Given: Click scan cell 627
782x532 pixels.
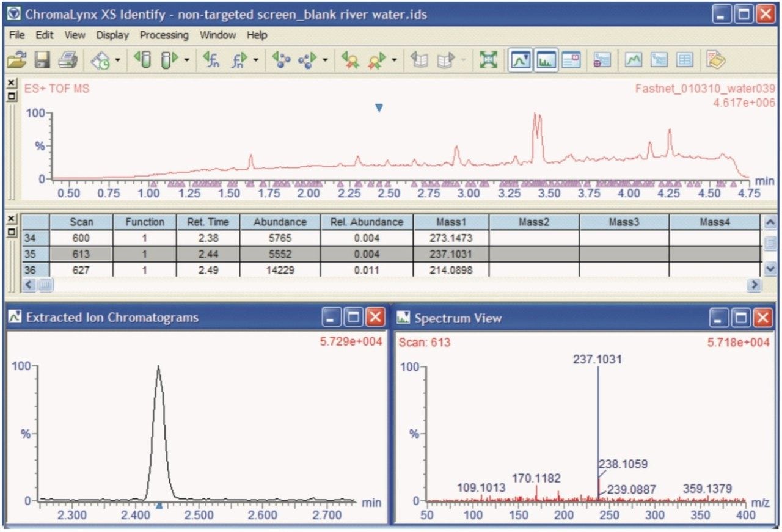Looking at the screenshot, I should [x=82, y=270].
